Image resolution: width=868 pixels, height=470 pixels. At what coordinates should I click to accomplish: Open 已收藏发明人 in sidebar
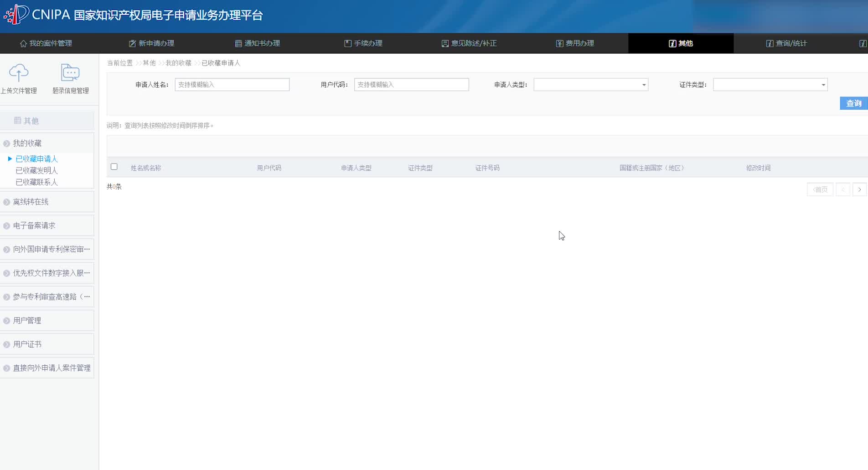coord(36,171)
